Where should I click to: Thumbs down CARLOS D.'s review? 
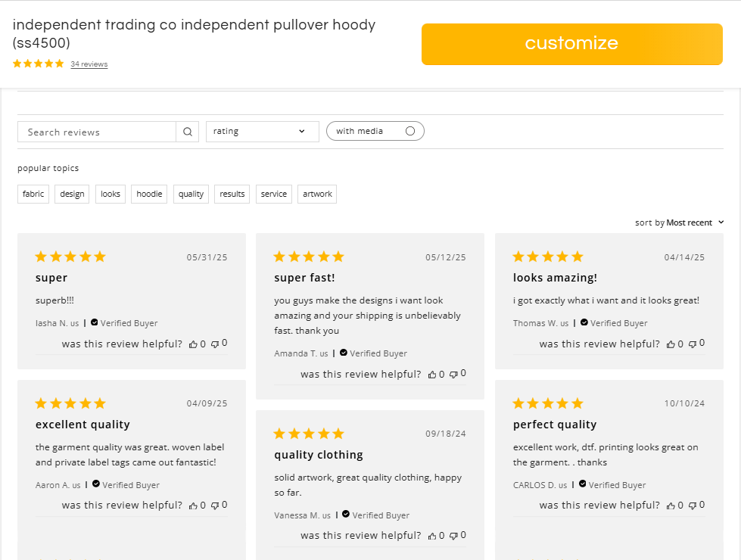693,506
